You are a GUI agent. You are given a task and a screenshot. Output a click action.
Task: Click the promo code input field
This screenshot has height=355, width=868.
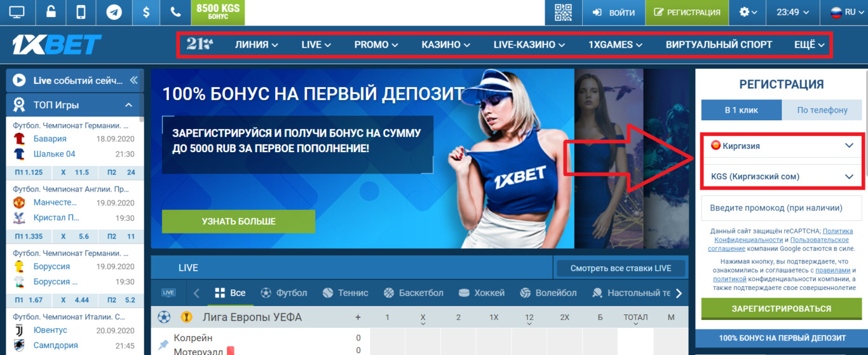tap(782, 208)
